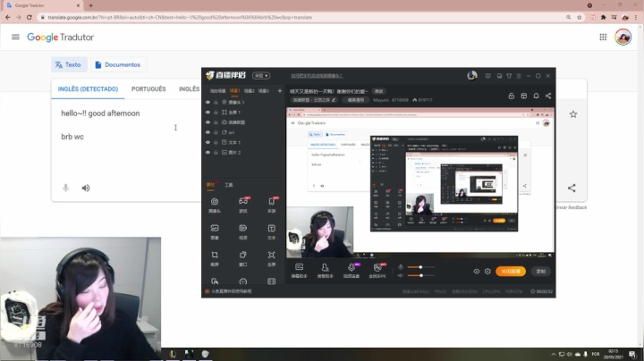Show hidden system tray icons
644x361 pixels.
coord(554,354)
